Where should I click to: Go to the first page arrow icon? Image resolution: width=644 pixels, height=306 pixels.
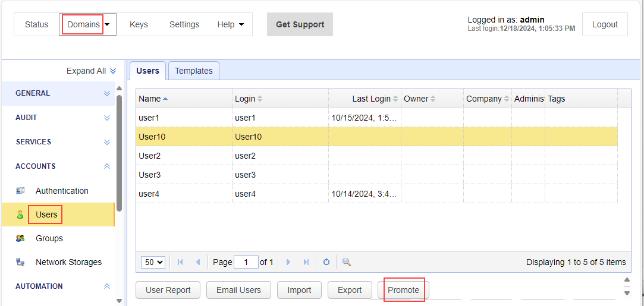[180, 262]
